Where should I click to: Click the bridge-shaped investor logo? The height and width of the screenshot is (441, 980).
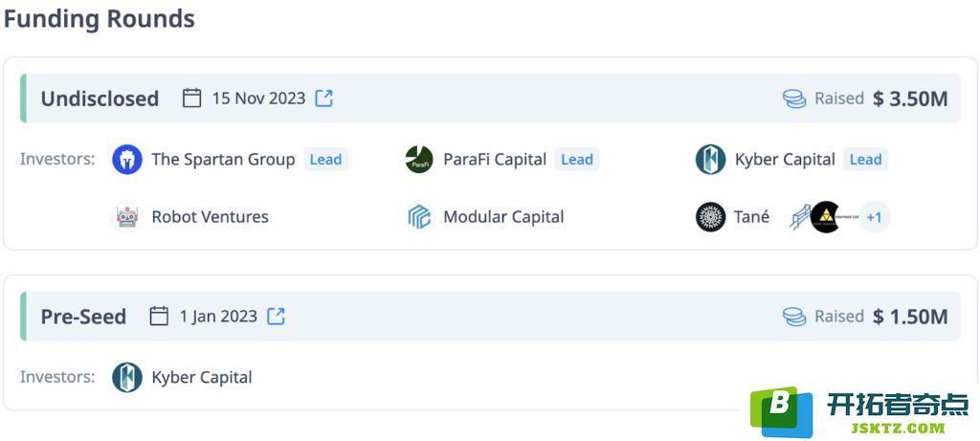click(x=800, y=217)
